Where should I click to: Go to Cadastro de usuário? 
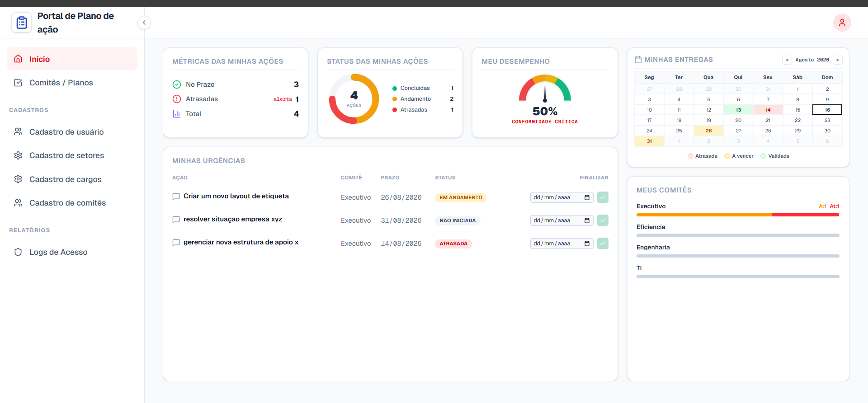[72, 132]
